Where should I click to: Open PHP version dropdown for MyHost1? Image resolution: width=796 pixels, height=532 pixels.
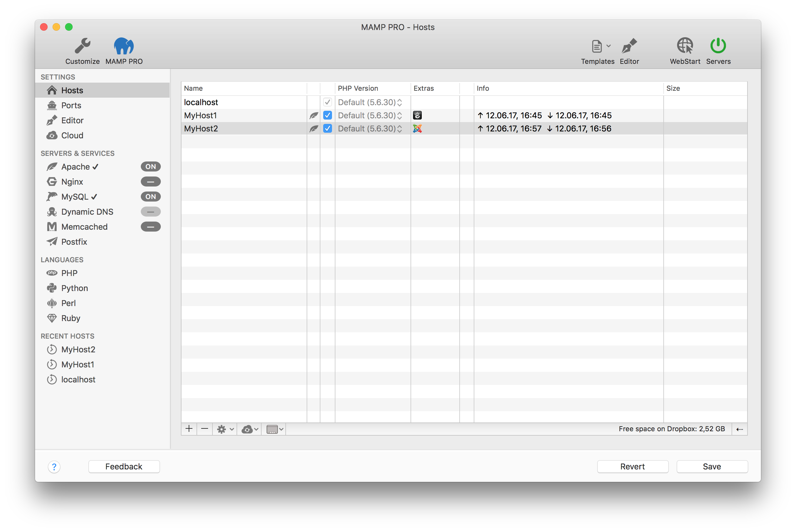click(x=370, y=115)
